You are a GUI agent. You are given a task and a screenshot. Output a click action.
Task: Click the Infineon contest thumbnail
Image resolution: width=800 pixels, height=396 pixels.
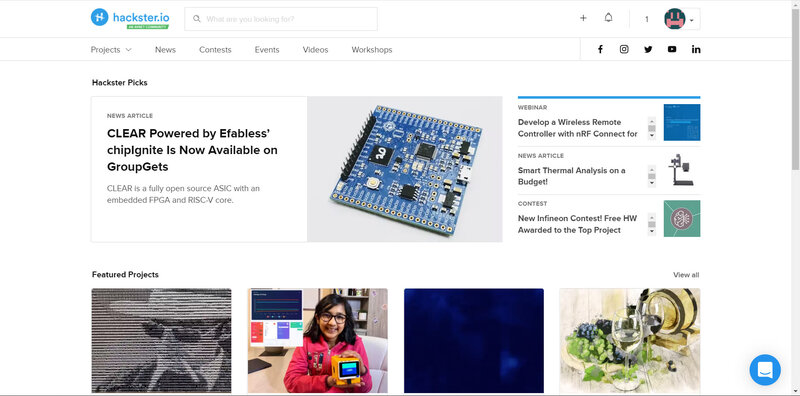682,218
